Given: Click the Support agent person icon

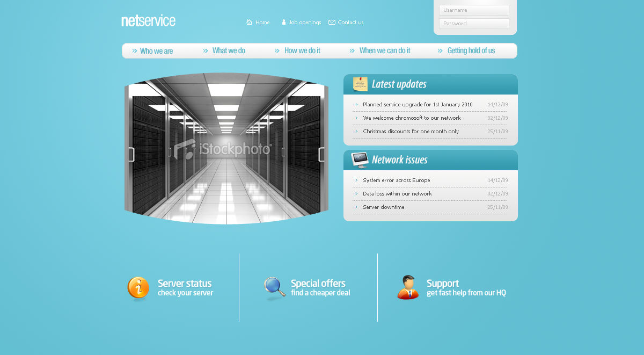Looking at the screenshot, I should point(408,287).
